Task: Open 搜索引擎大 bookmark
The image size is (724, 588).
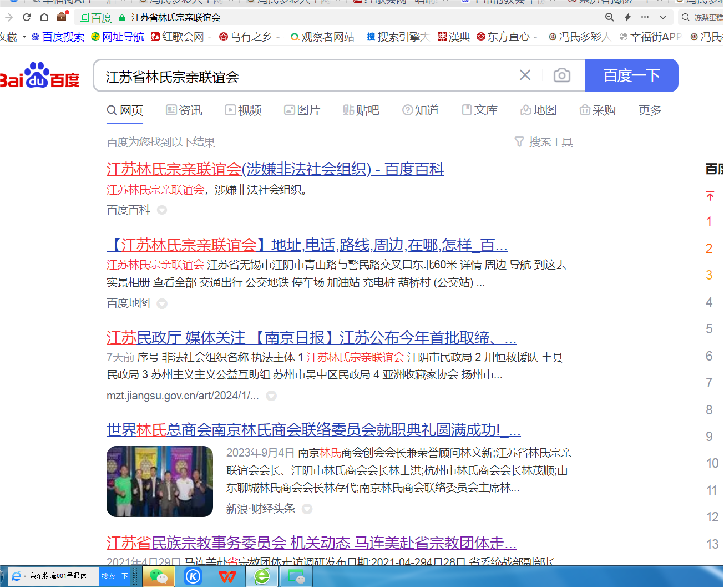Action: pos(398,37)
